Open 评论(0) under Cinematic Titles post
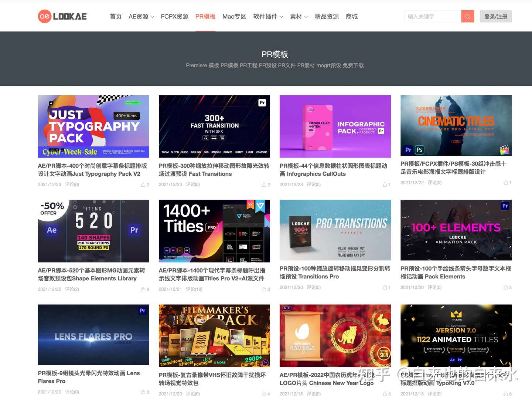 click(434, 183)
